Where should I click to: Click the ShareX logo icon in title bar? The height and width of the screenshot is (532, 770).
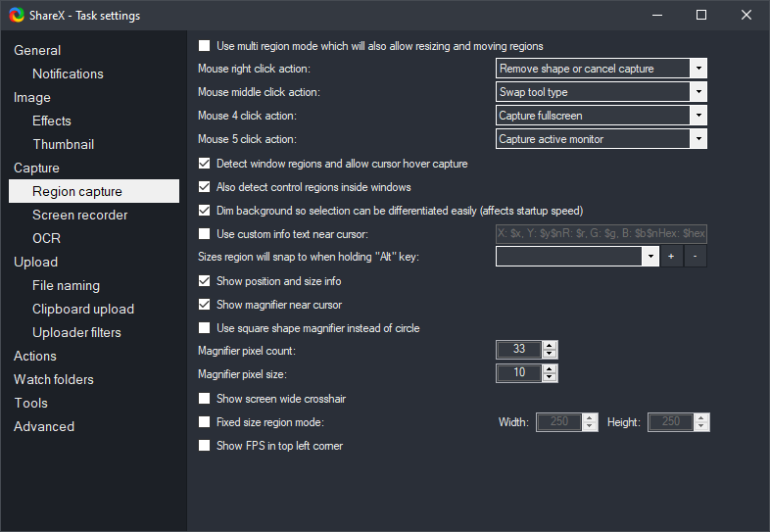coord(17,15)
